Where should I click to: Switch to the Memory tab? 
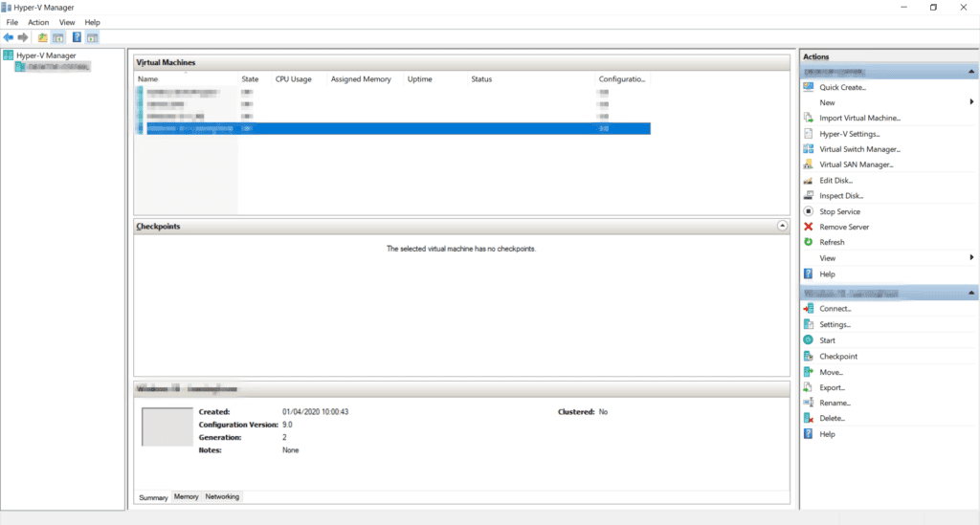187,497
